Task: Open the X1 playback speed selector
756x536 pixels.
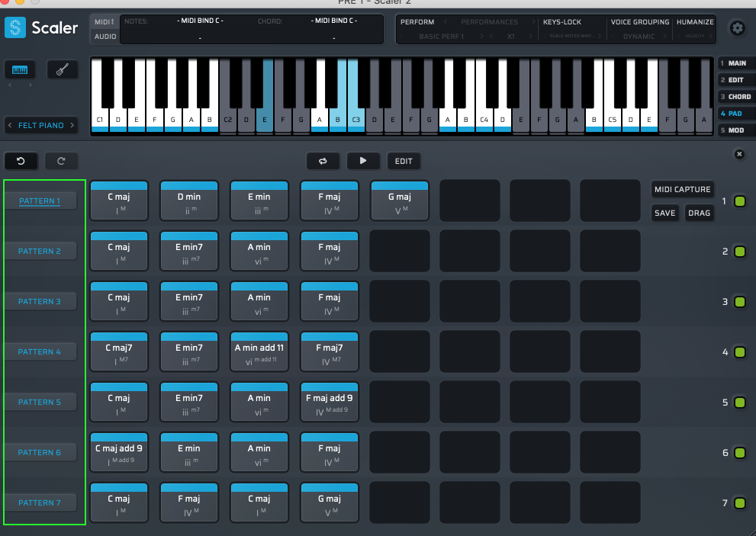Action: click(x=511, y=37)
